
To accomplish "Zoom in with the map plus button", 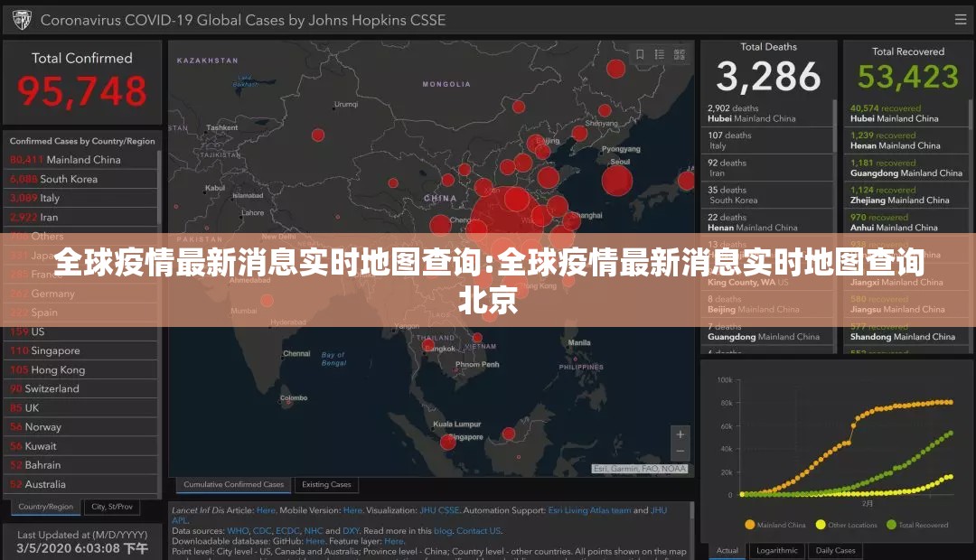I will [x=680, y=434].
